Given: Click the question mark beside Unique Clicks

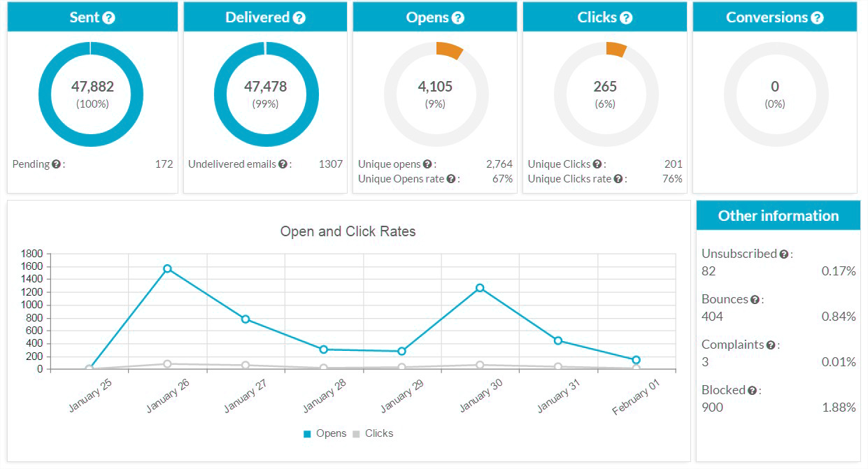Looking at the screenshot, I should pos(597,164).
